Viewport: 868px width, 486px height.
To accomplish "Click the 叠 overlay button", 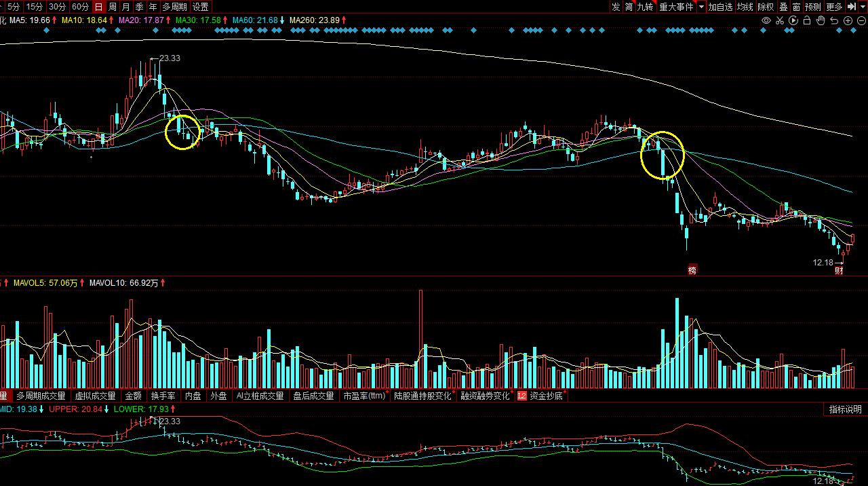I will 783,7.
